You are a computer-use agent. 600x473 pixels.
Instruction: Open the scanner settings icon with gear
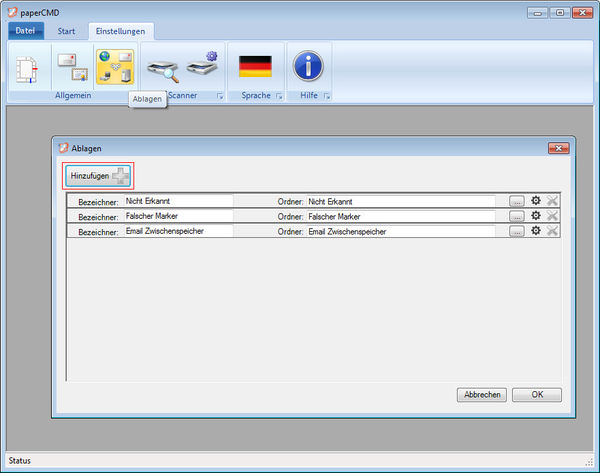click(x=202, y=63)
